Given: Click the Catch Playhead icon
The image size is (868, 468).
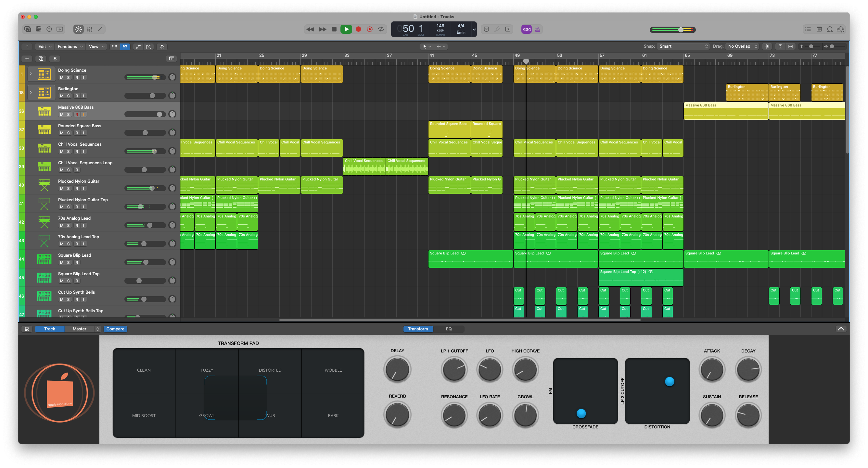Looking at the screenshot, I should [x=162, y=46].
